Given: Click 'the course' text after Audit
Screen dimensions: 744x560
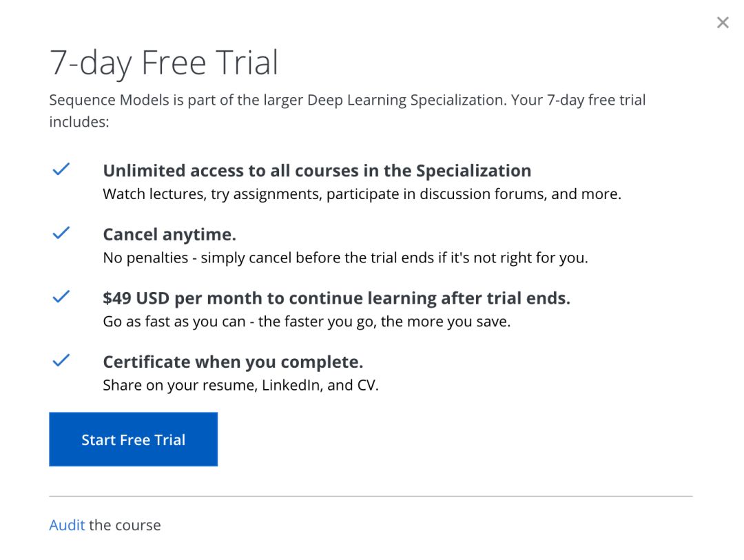Looking at the screenshot, I should pyautogui.click(x=125, y=525).
